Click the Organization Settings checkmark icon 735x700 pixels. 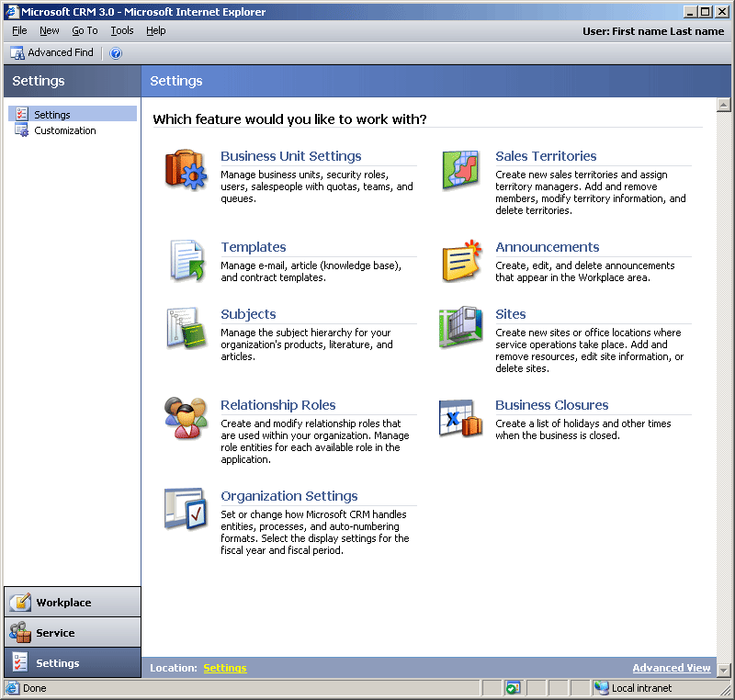click(x=187, y=509)
